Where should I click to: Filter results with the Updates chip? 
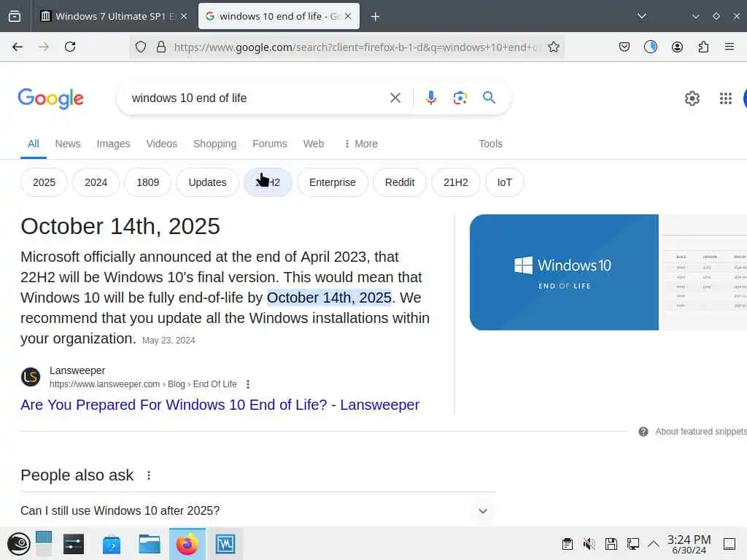coord(207,182)
